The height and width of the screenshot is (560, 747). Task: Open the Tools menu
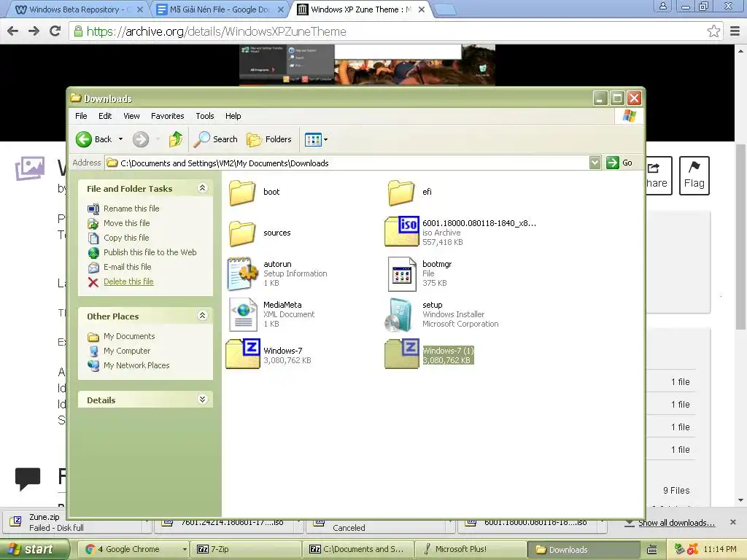point(205,116)
